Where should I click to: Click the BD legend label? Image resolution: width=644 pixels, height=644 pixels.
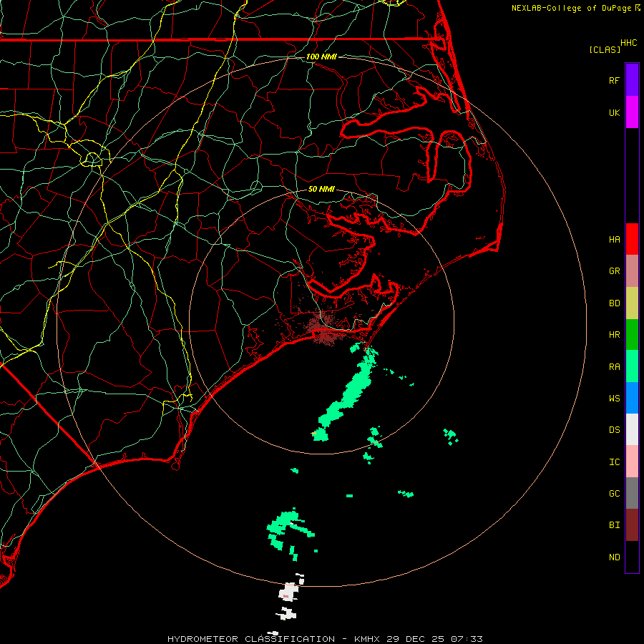tap(614, 303)
